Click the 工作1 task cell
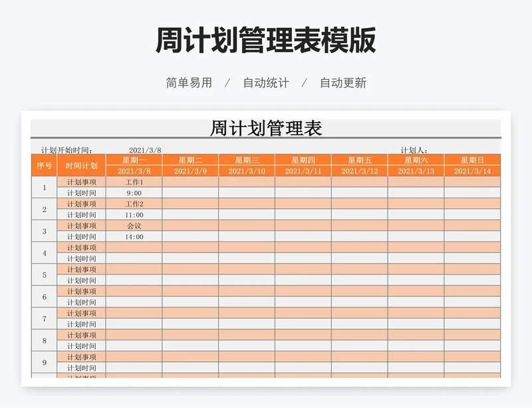 134,182
